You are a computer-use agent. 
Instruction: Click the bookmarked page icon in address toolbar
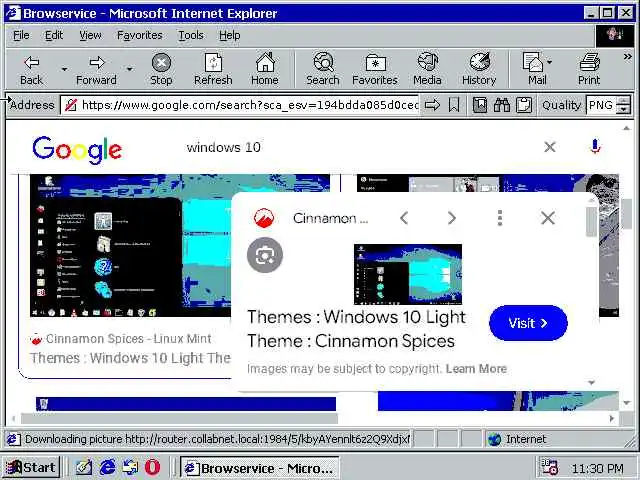point(480,105)
